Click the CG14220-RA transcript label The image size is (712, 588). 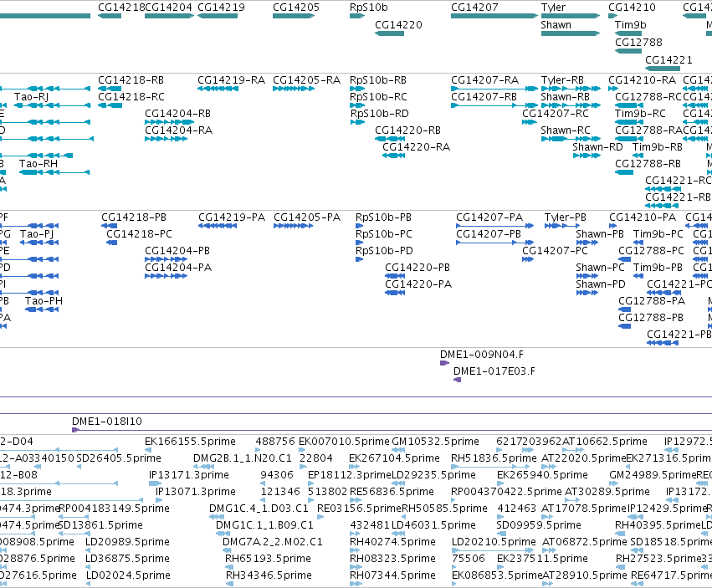(416, 147)
